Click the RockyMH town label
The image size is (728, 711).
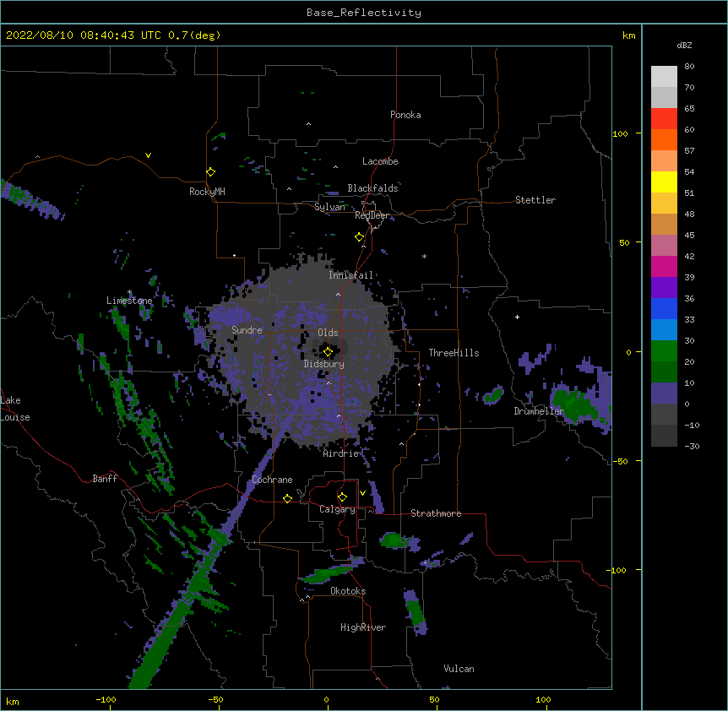207,192
